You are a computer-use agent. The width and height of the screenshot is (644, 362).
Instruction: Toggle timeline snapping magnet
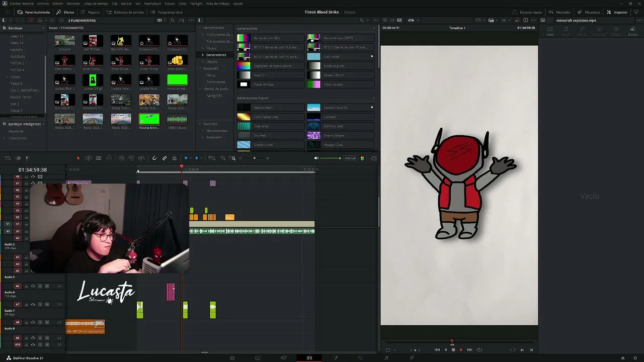154,158
